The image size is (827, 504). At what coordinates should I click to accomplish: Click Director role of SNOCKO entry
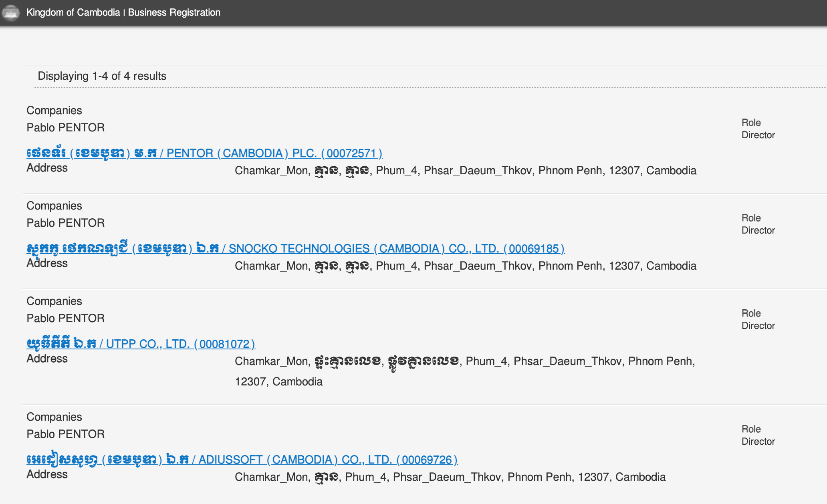pos(758,230)
